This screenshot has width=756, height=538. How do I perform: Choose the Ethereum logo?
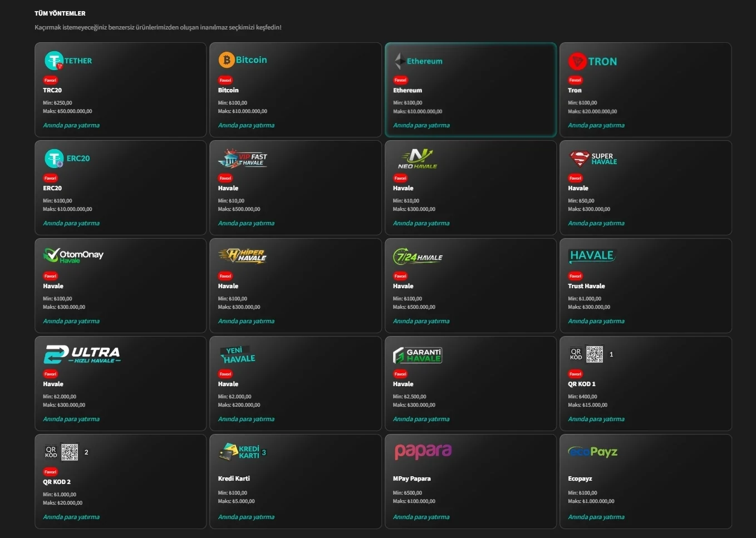click(418, 61)
